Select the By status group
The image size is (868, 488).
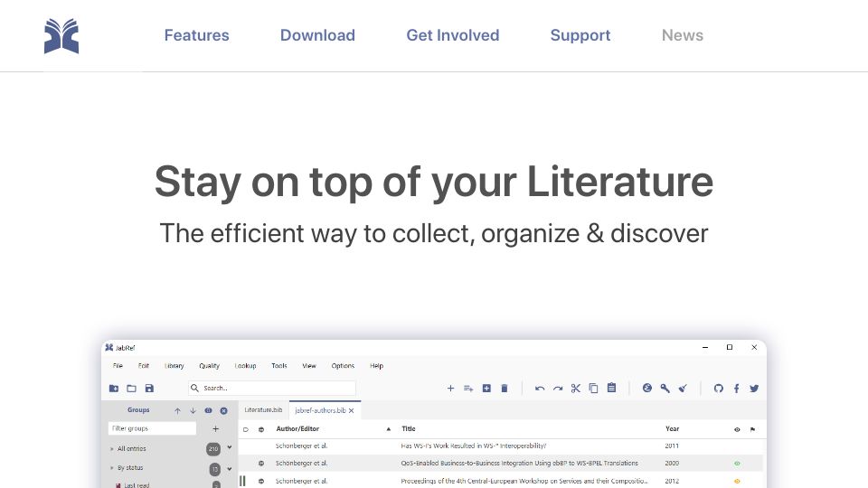pos(130,467)
